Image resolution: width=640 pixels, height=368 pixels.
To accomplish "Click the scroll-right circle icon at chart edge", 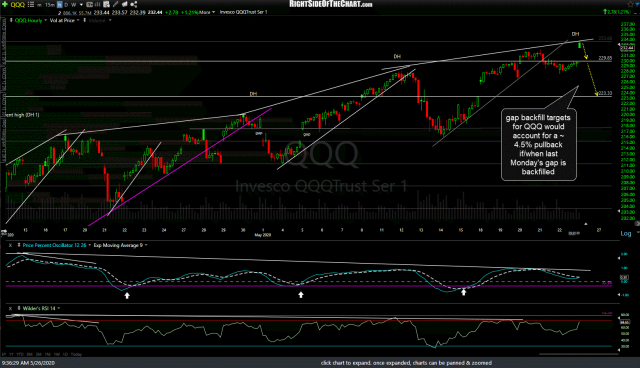I will click(x=637, y=224).
